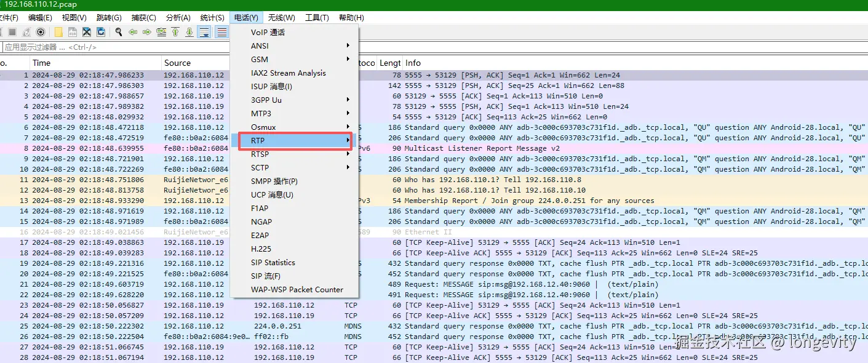Select packet 8 Multicast Listener Report row

[434, 148]
